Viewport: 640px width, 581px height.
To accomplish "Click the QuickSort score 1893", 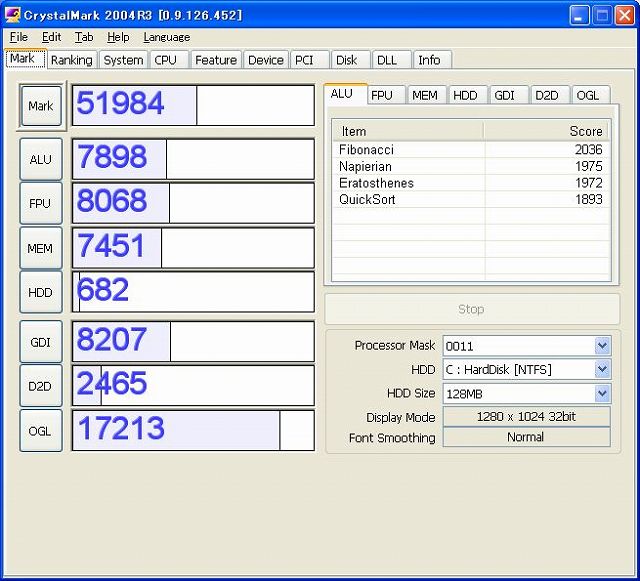I will (x=589, y=200).
